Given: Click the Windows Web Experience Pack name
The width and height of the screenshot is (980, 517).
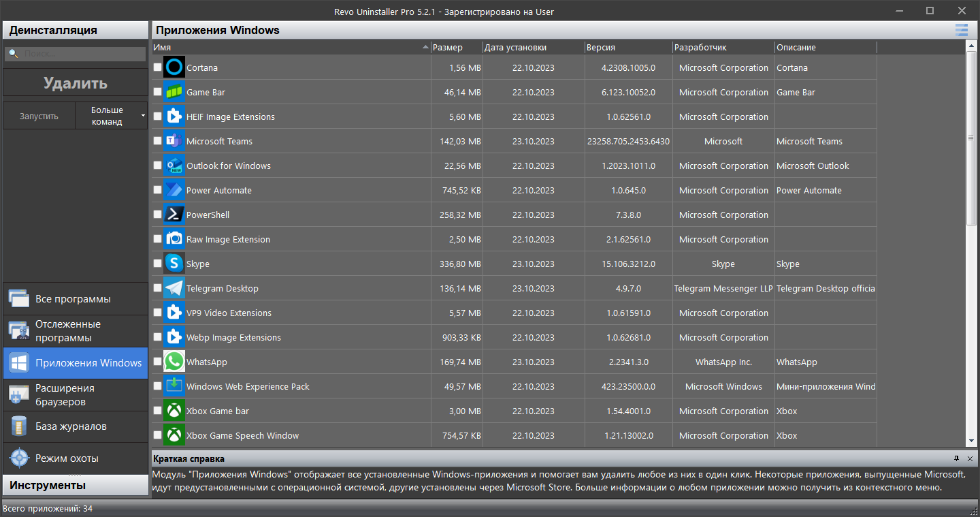Looking at the screenshot, I should pos(248,386).
